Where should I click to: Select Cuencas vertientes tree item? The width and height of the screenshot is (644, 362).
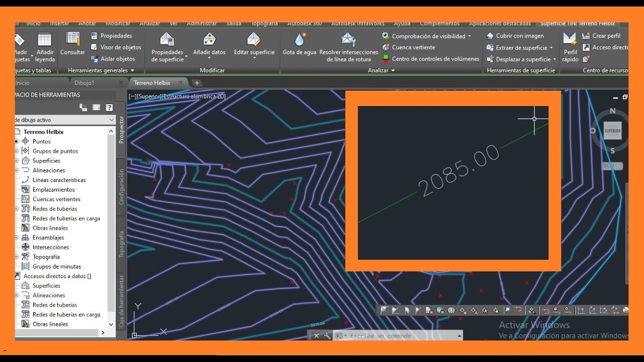pyautogui.click(x=56, y=199)
